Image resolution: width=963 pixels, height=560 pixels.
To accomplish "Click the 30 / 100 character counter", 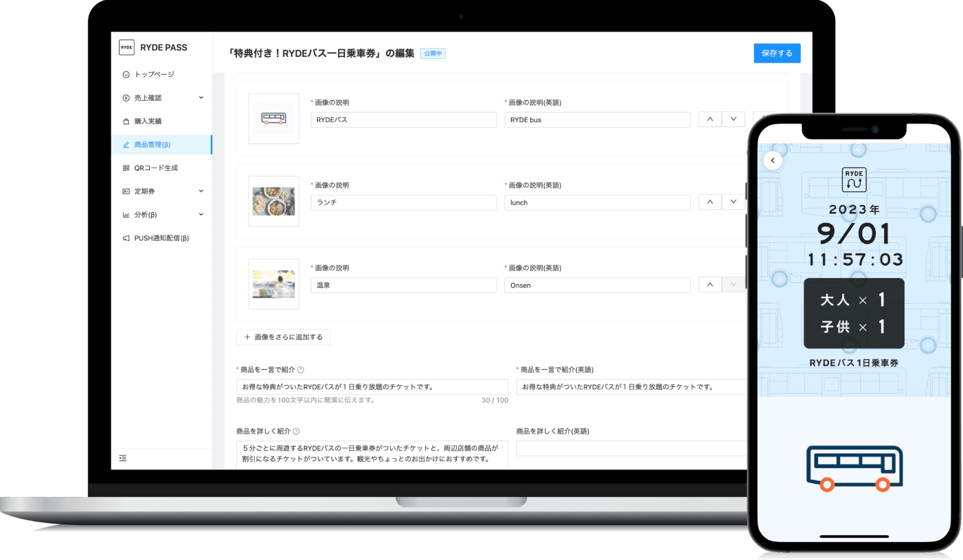I will 495,400.
